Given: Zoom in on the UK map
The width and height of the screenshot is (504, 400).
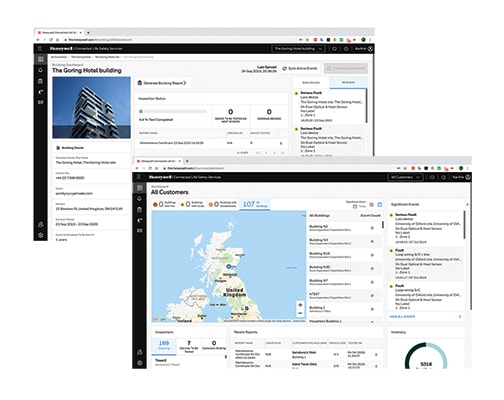Looking at the screenshot, I should pos(300,305).
